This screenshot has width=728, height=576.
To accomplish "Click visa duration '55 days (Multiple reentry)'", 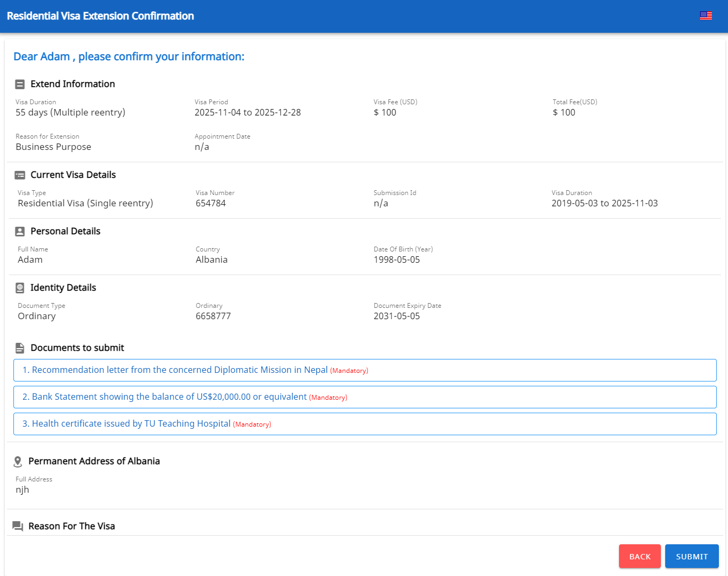I will [70, 112].
